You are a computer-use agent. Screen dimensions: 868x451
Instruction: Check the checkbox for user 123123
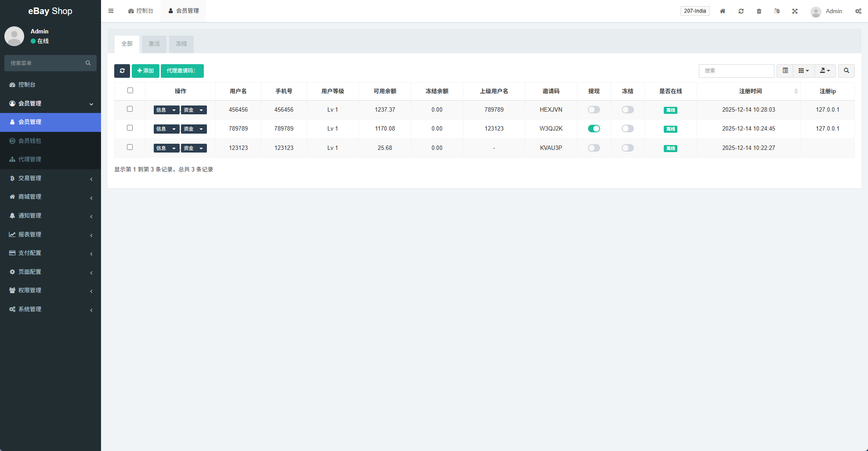[130, 147]
